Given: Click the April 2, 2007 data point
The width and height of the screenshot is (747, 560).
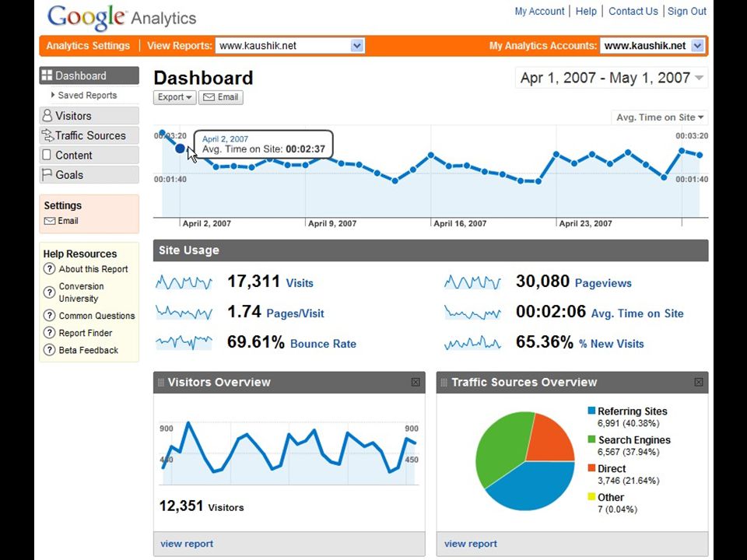Looking at the screenshot, I should tap(180, 149).
